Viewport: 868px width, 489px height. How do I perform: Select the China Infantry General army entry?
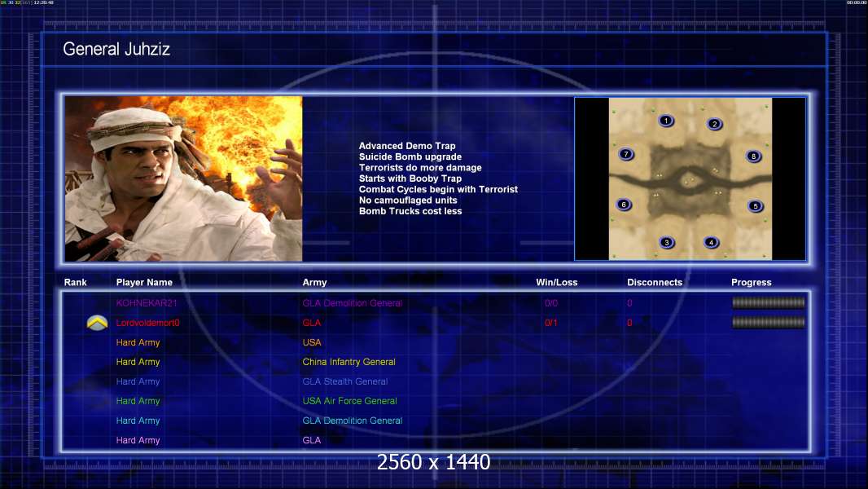[349, 362]
